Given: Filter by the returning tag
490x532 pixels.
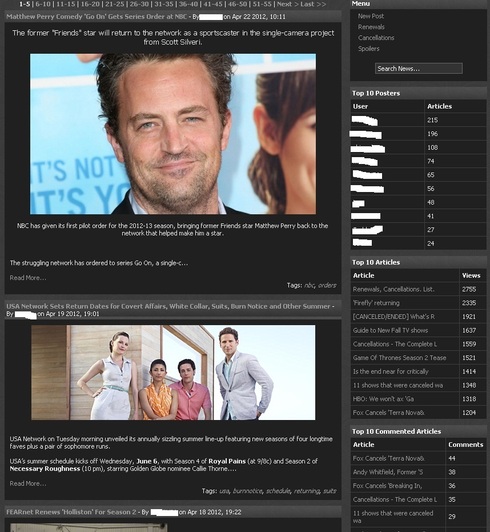Looking at the screenshot, I should (x=307, y=491).
